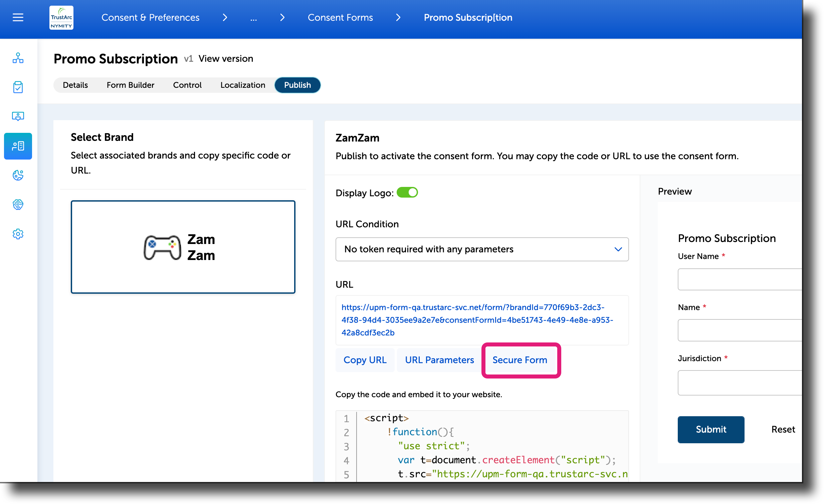Toggle the Display Logo switch
This screenshot has height=504, width=824.
point(407,193)
